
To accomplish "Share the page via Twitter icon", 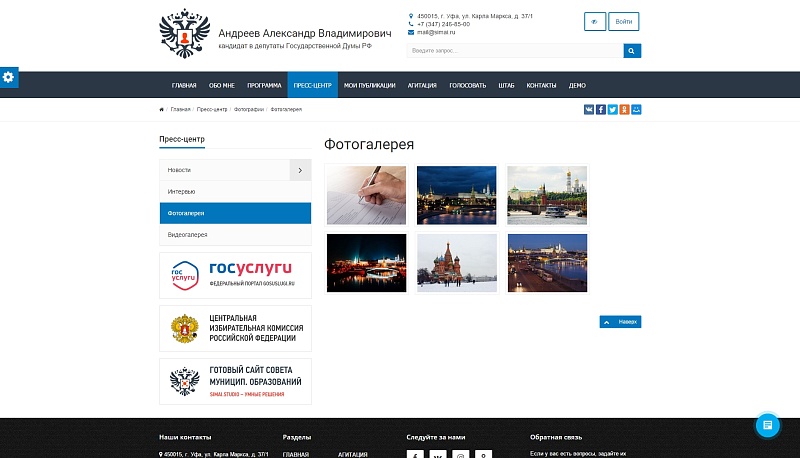I will point(612,110).
